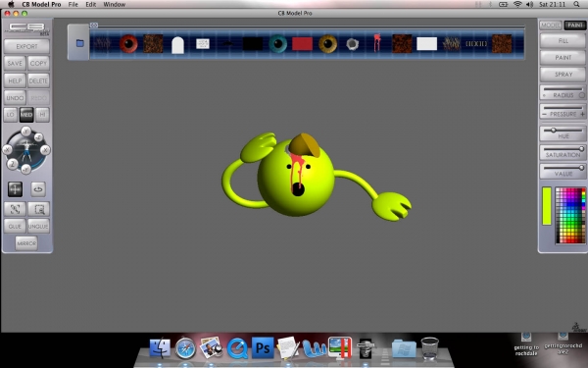
Task: Pick the white tombstone-shaped decal
Action: pyautogui.click(x=177, y=45)
